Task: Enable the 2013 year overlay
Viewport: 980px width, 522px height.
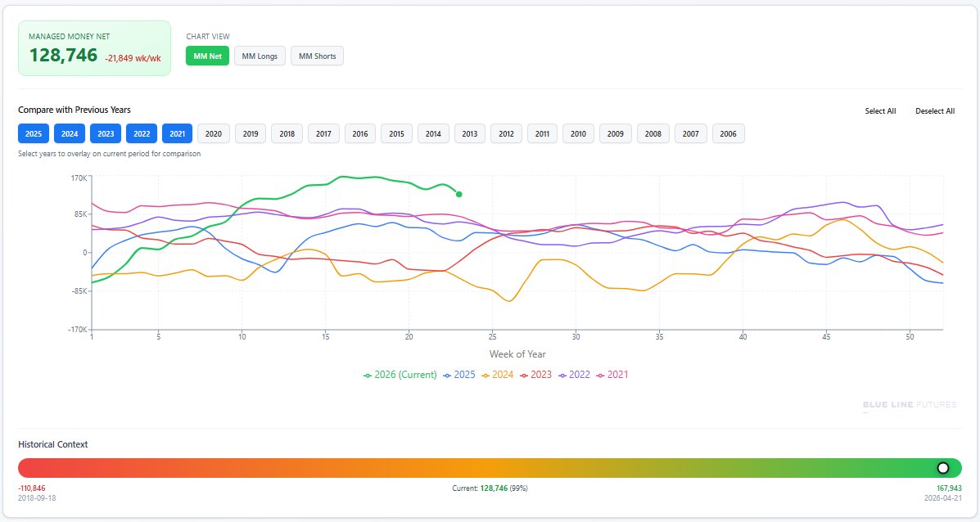Action: 470,133
